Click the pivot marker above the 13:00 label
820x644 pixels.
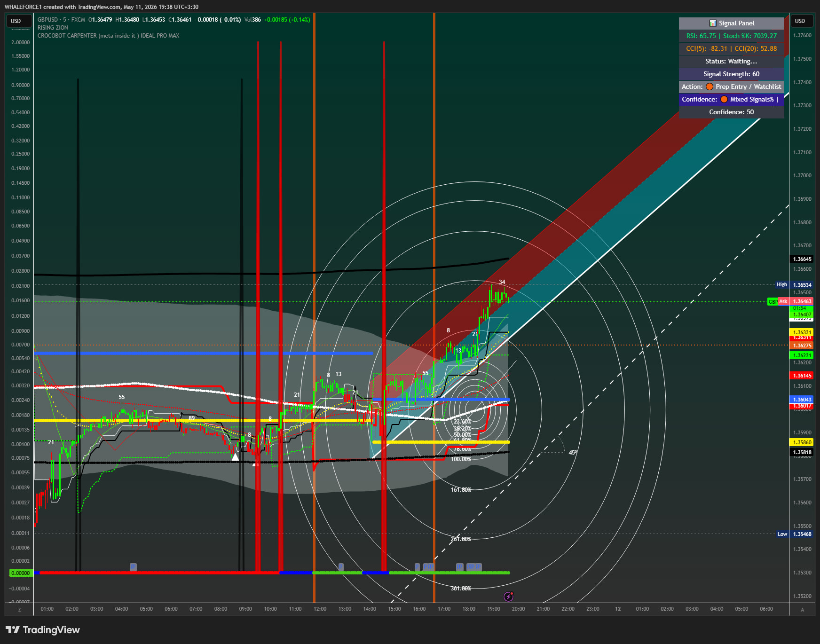[x=341, y=567]
